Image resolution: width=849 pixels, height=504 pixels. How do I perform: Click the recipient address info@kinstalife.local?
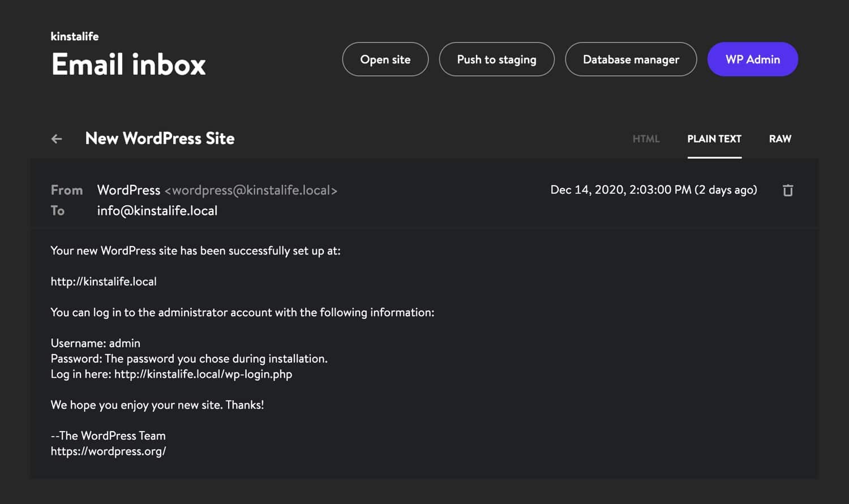(157, 210)
